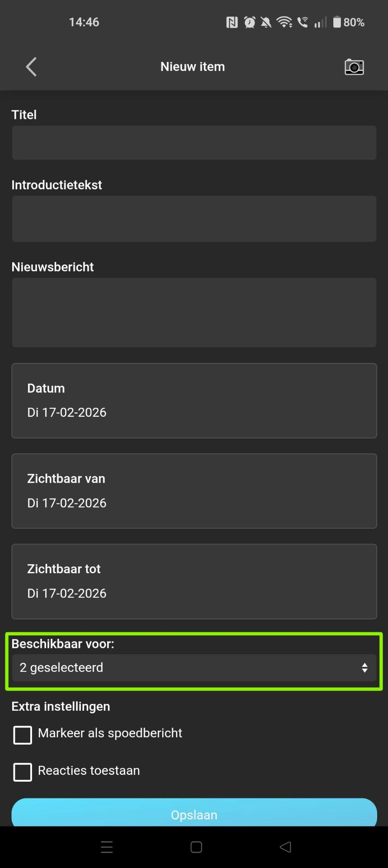Check the Reacties toestaan box
388x868 pixels.
pyautogui.click(x=23, y=772)
